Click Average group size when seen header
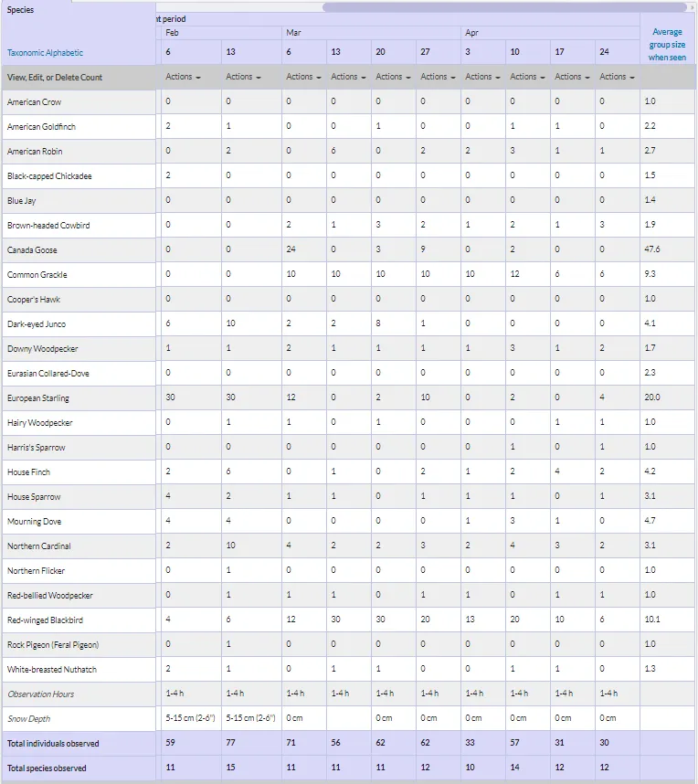 click(x=667, y=45)
